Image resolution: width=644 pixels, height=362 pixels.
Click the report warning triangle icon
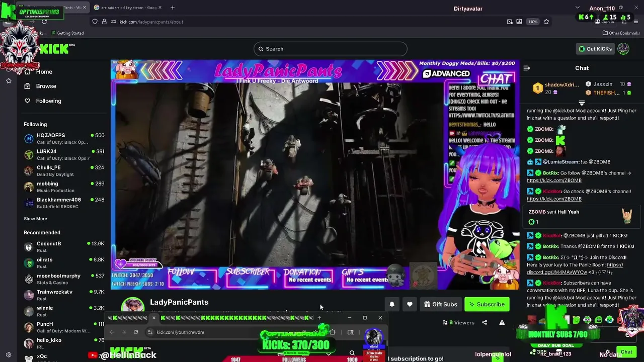(x=502, y=323)
